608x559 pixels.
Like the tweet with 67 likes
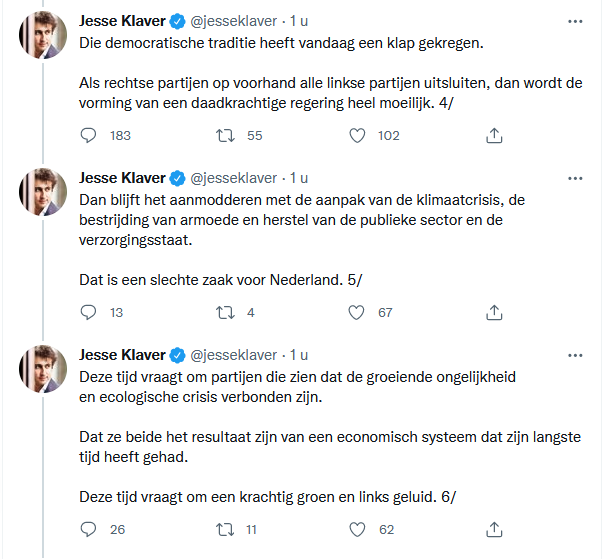355,312
